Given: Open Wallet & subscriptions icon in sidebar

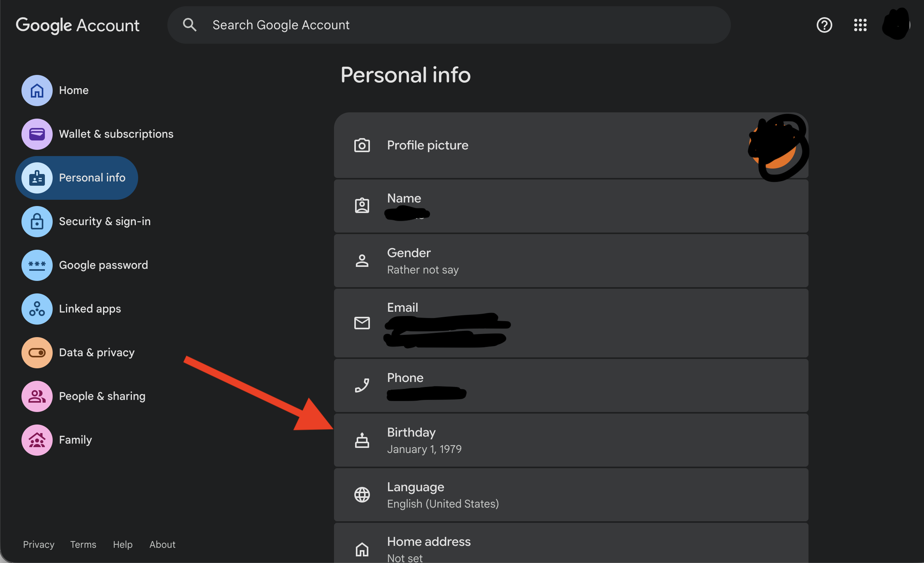Looking at the screenshot, I should (37, 134).
